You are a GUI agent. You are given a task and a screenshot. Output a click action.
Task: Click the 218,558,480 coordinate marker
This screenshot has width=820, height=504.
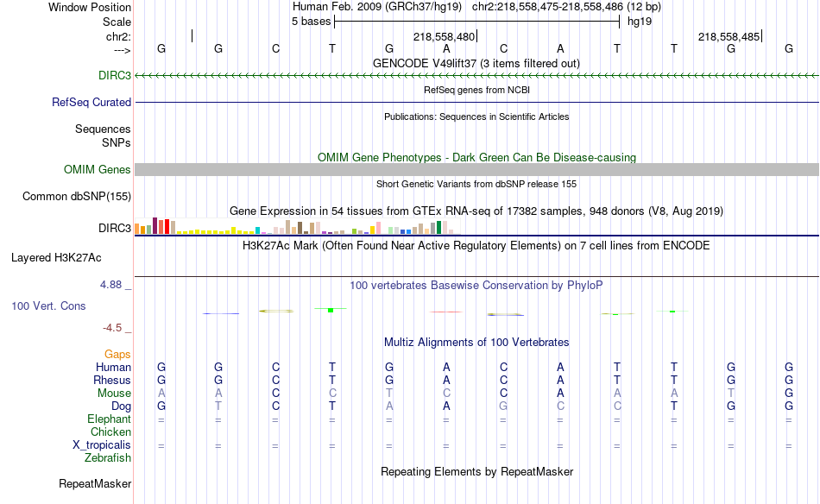tap(444, 36)
